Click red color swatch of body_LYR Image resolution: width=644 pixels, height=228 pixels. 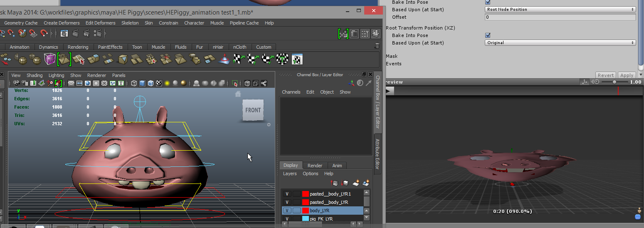[x=306, y=211]
